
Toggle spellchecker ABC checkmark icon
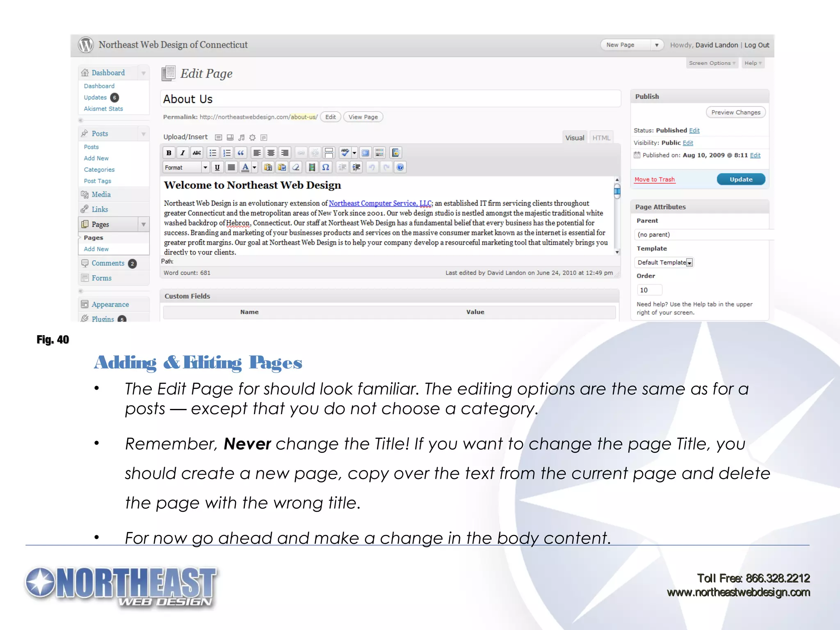click(x=345, y=153)
